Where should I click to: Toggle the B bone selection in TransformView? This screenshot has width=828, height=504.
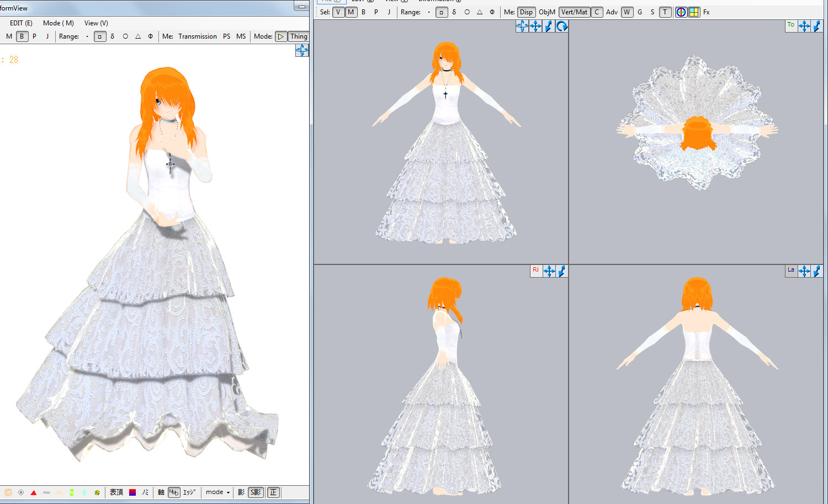pyautogui.click(x=22, y=36)
